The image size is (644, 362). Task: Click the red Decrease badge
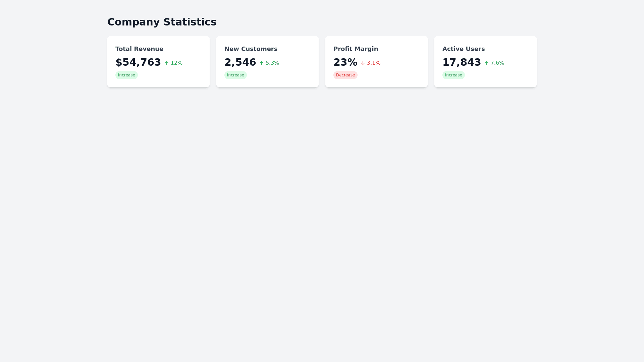pyautogui.click(x=345, y=75)
